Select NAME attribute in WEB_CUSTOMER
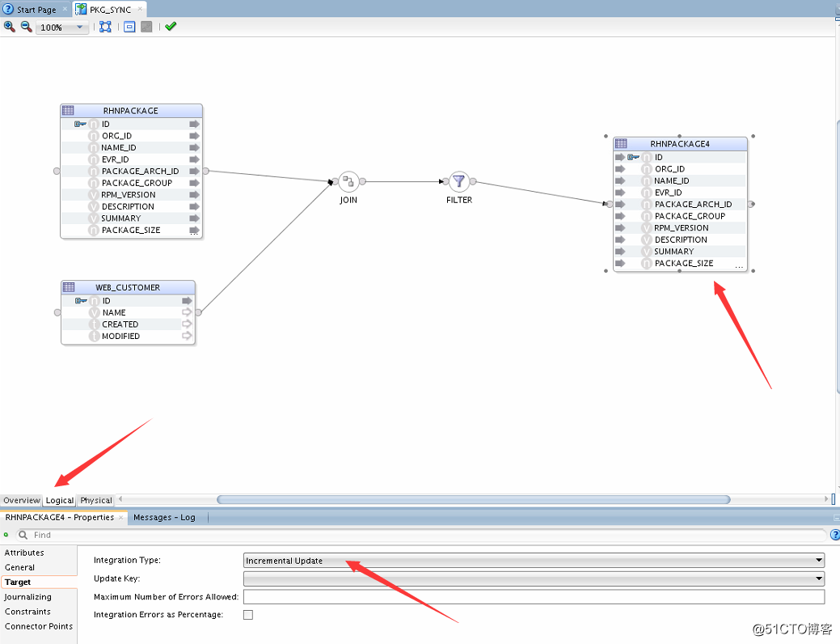Image resolution: width=840 pixels, height=644 pixels. coord(114,312)
